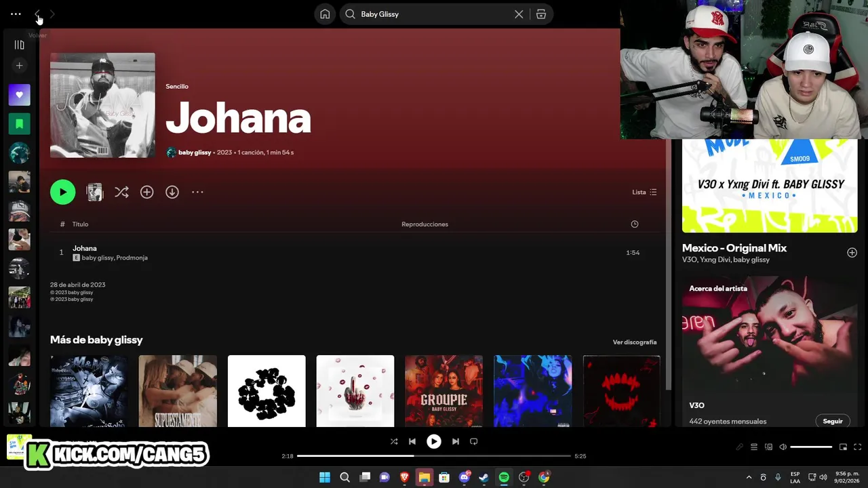Open Liked Songs heart playlist
Image resolution: width=868 pixels, height=488 pixels.
click(19, 95)
